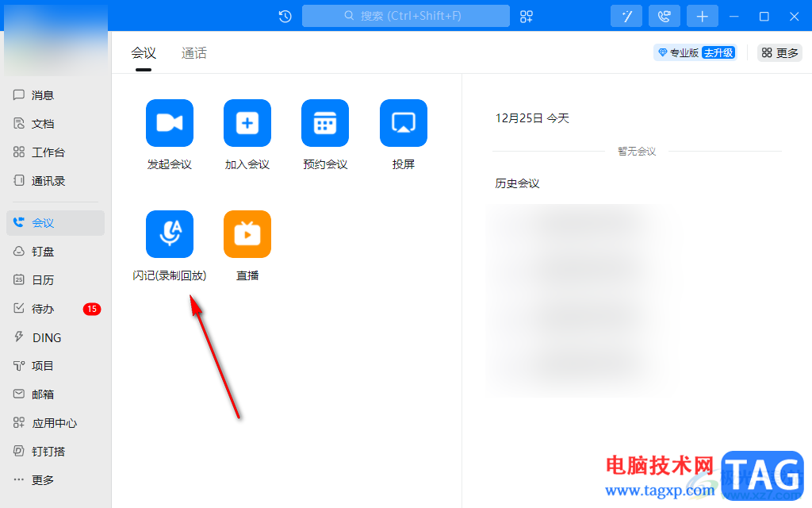Open the 更多 menu at top right

click(780, 53)
